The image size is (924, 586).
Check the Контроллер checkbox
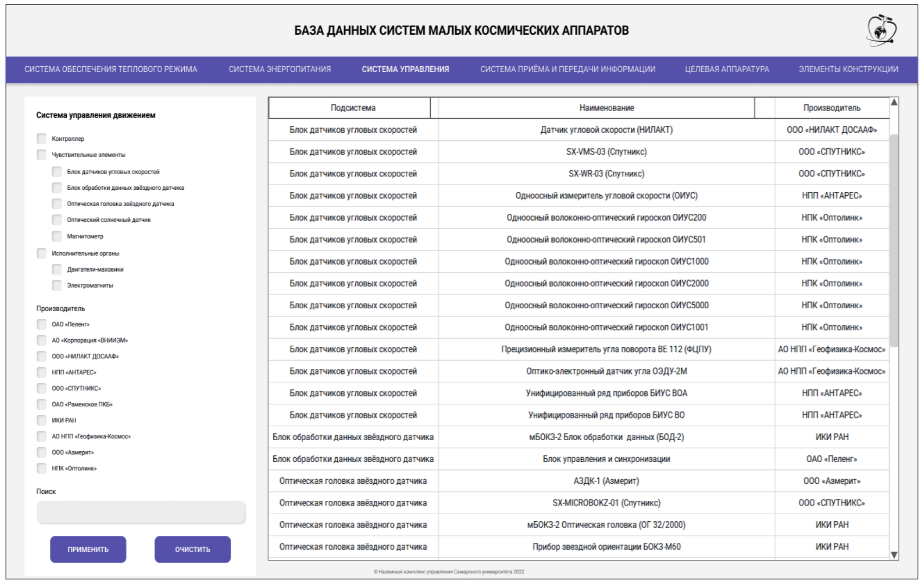point(42,139)
